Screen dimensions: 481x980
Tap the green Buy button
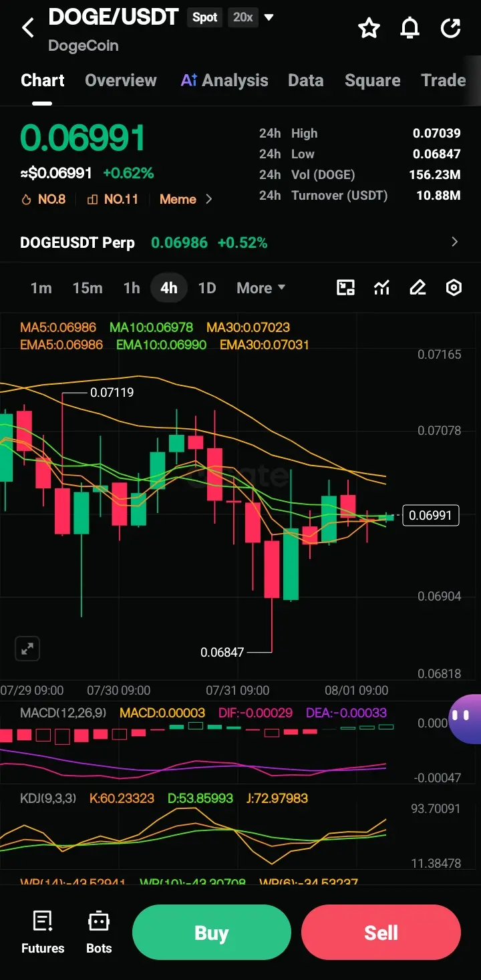click(212, 933)
